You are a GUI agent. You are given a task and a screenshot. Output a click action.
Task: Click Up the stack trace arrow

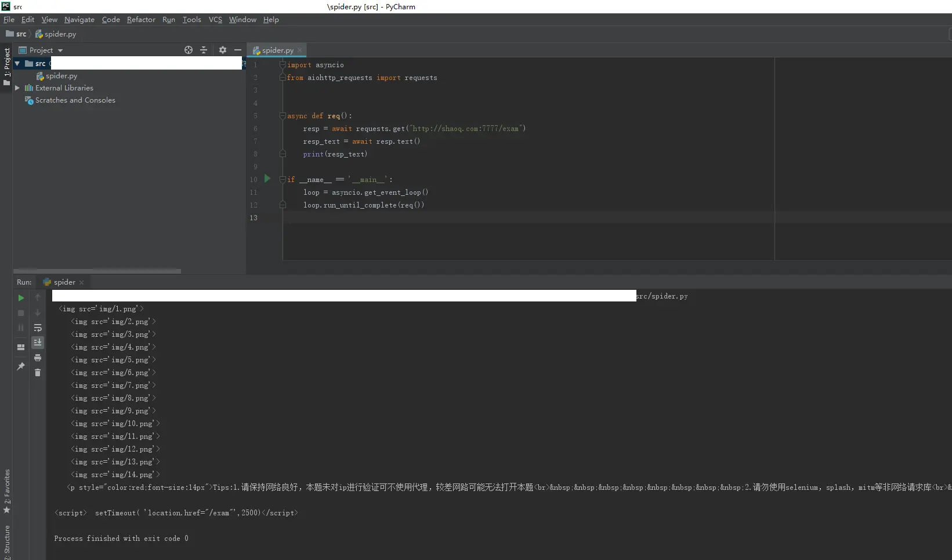point(38,297)
